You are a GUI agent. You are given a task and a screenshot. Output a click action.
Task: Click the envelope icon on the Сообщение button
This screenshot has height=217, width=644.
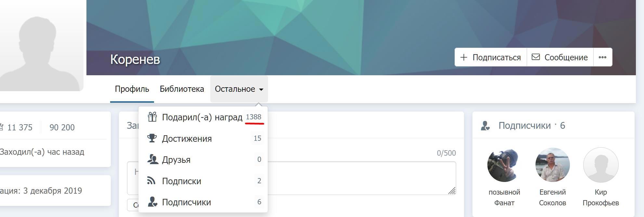[x=535, y=57]
